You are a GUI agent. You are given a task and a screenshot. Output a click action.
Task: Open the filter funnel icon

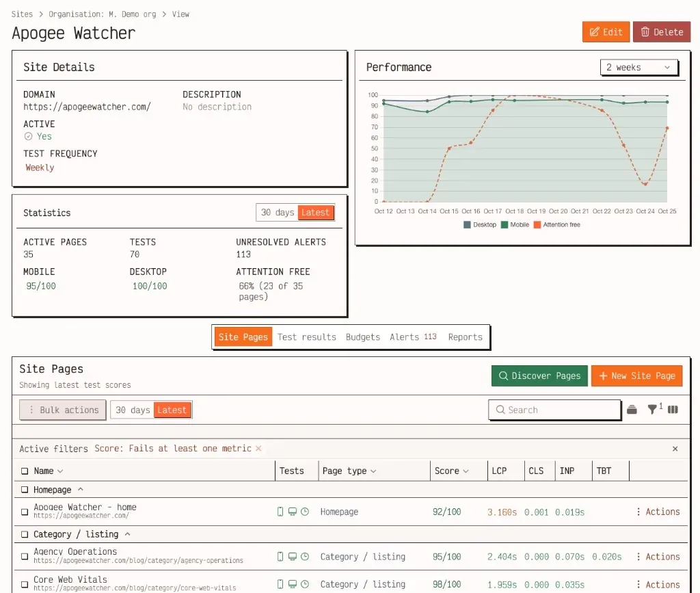click(652, 410)
